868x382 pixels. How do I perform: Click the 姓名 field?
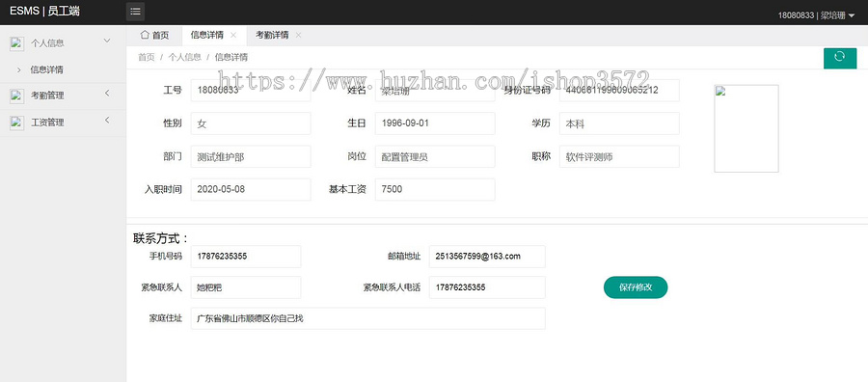[435, 91]
